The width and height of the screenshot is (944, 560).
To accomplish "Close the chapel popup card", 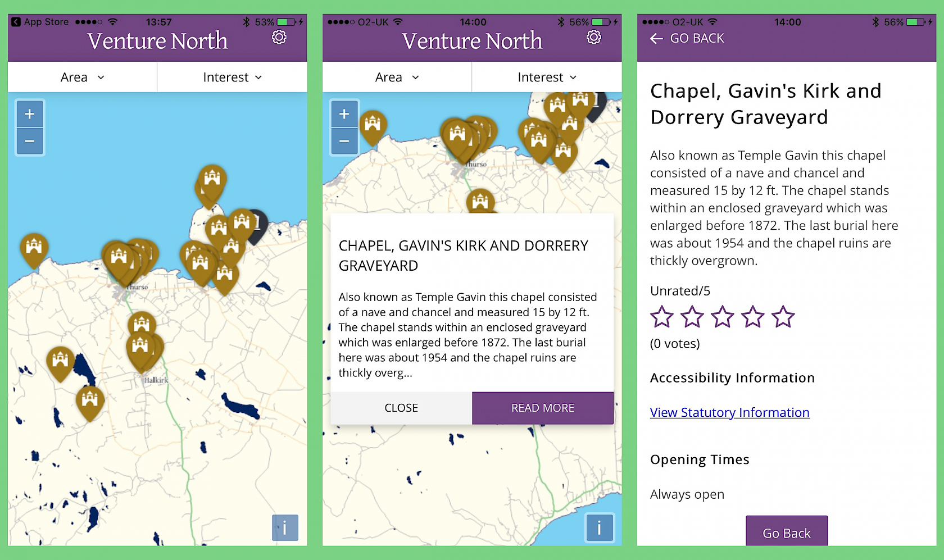I will coord(401,408).
